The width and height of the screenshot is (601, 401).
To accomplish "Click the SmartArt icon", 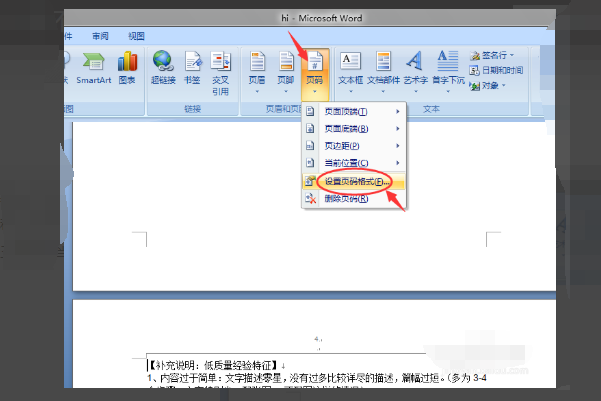I will click(93, 61).
